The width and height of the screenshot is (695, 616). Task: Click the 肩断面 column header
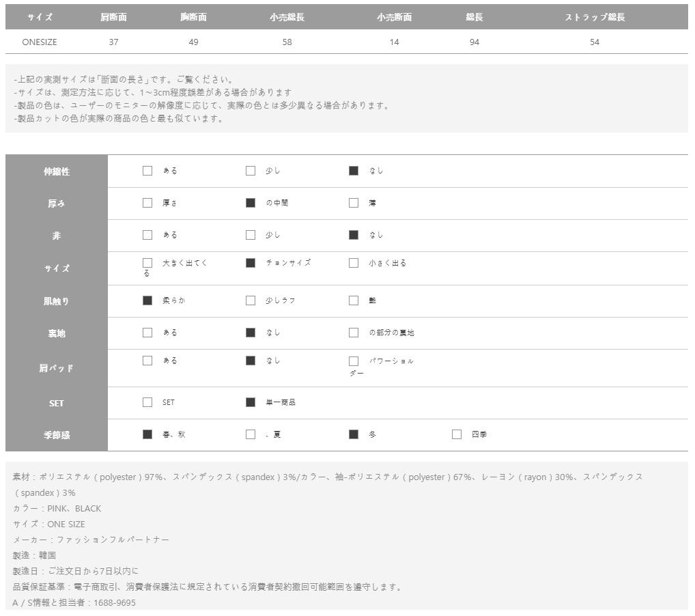tap(113, 17)
